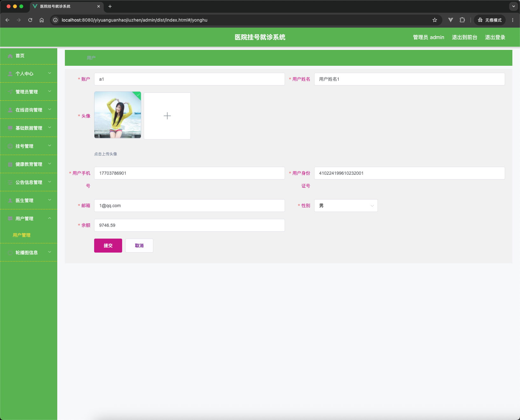
Task: Click the 提交 button
Action: pos(108,246)
